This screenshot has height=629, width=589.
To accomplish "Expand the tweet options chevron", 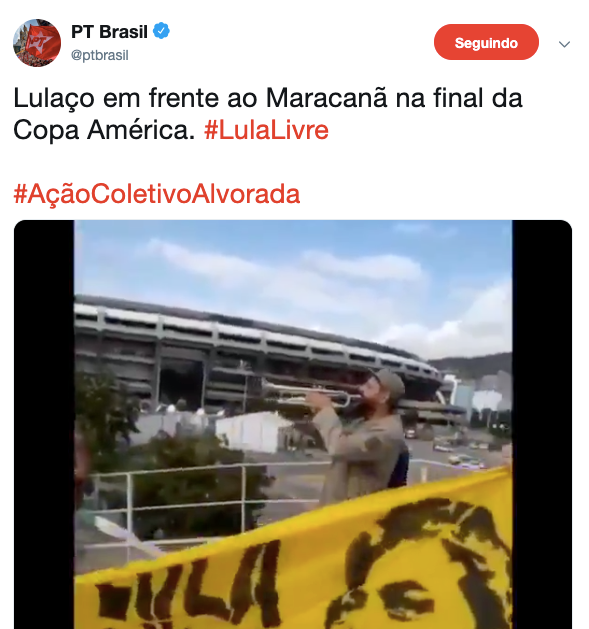I will [564, 44].
